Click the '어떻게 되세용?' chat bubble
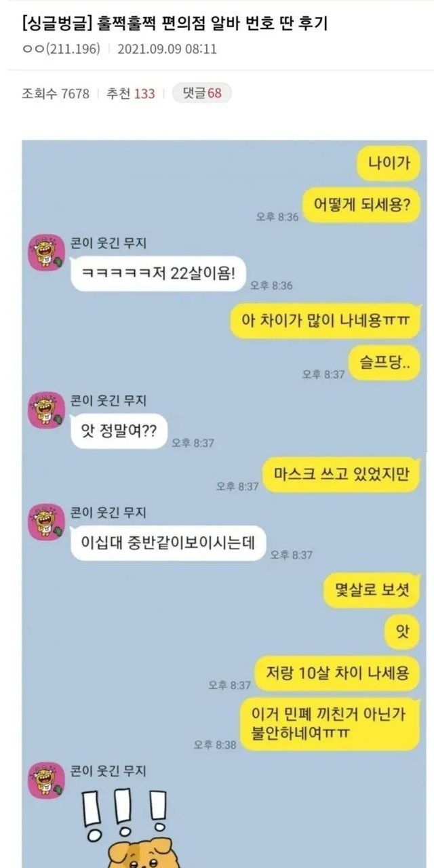The width and height of the screenshot is (434, 868). tap(361, 203)
